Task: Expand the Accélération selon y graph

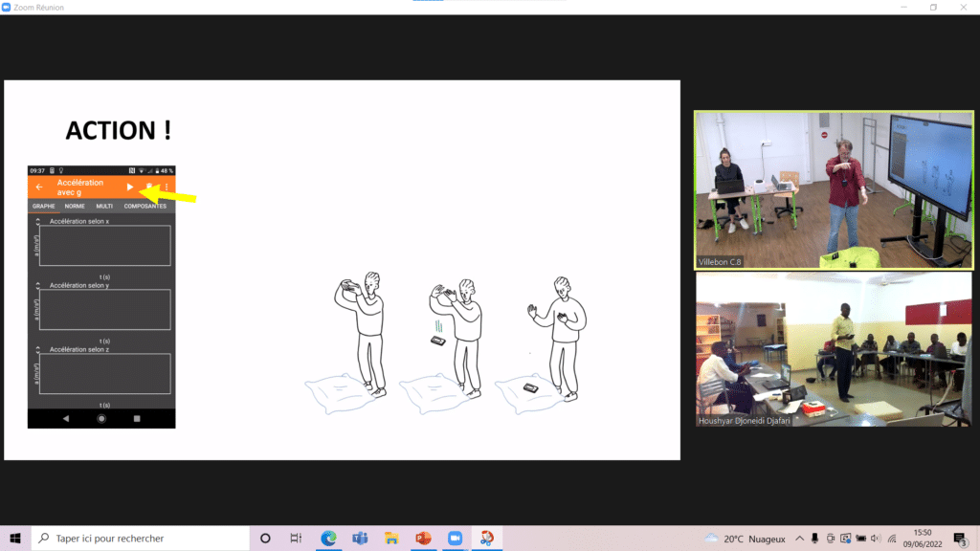Action: (x=38, y=286)
